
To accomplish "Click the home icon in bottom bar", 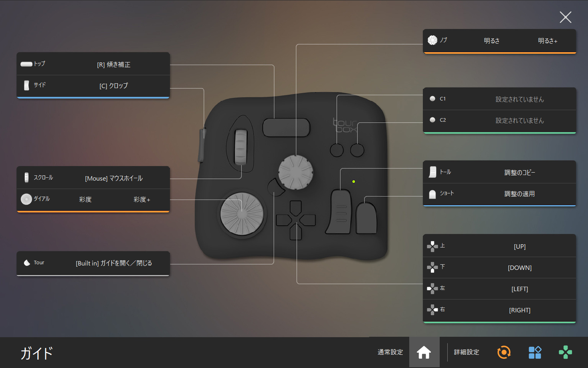I will tap(424, 352).
